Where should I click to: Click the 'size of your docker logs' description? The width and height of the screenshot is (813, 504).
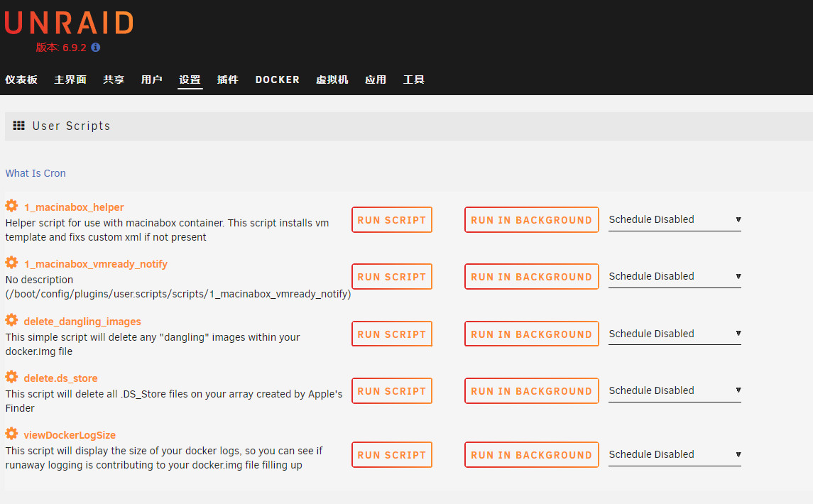pyautogui.click(x=164, y=458)
